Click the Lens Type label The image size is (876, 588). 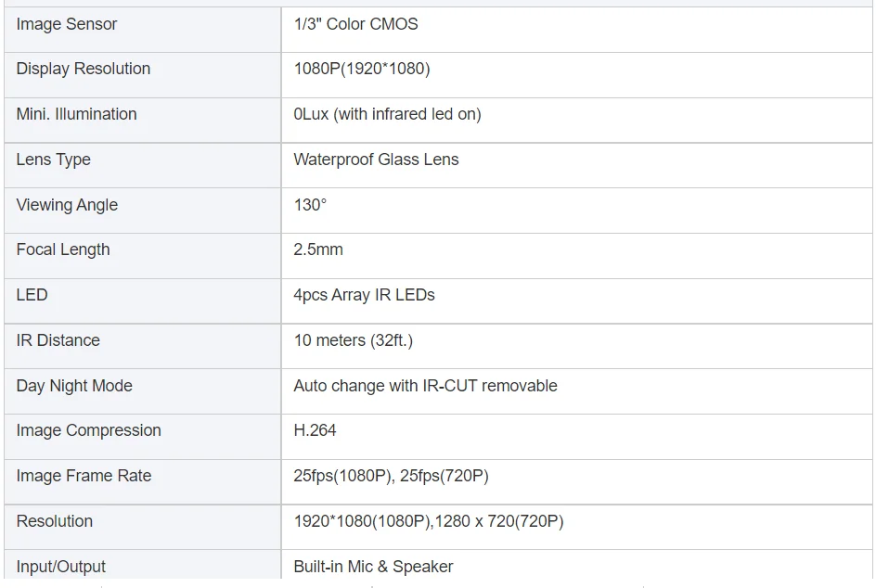(x=53, y=160)
